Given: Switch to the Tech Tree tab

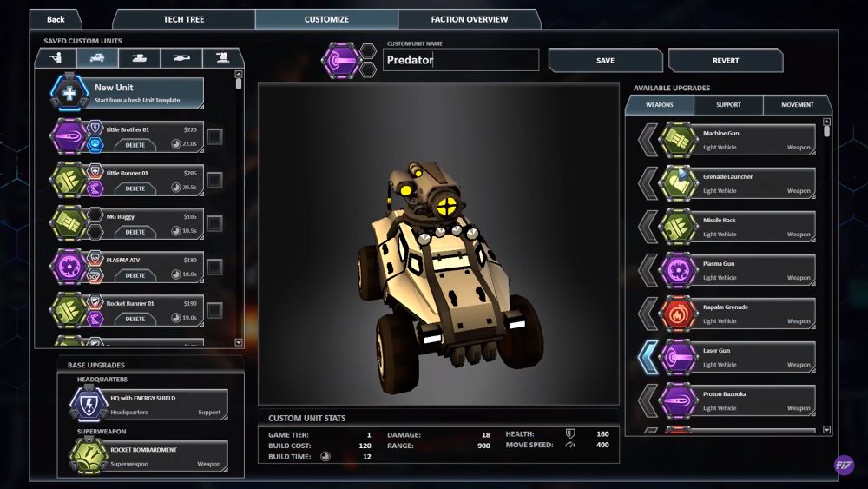Looking at the screenshot, I should point(183,19).
